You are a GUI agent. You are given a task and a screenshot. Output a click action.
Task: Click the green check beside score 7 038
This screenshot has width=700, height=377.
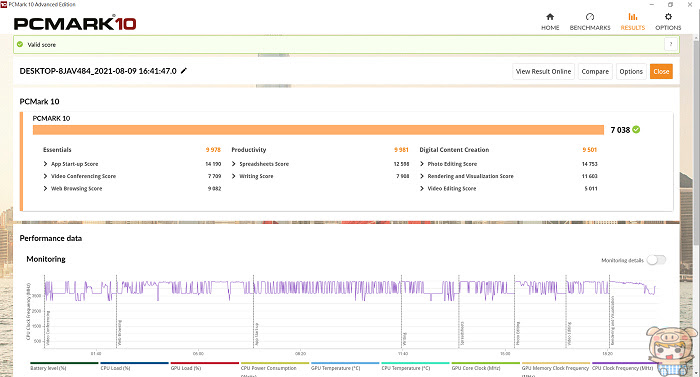(636, 130)
